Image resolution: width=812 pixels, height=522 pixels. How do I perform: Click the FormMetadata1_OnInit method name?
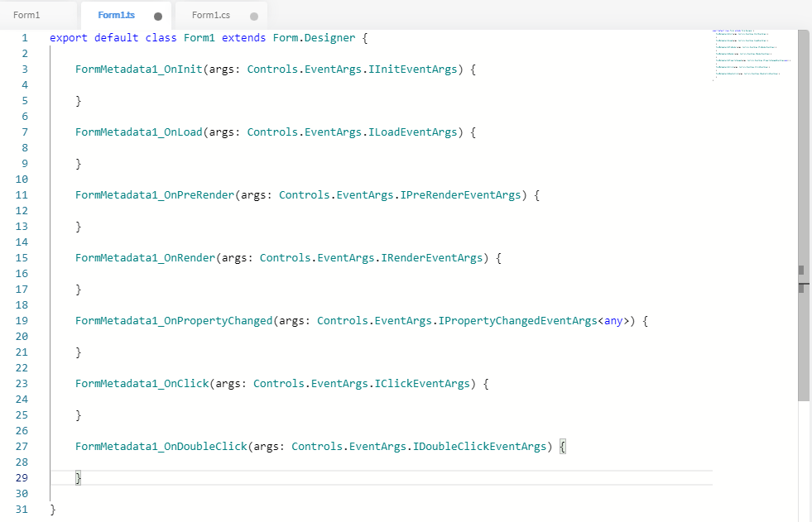[x=138, y=69]
